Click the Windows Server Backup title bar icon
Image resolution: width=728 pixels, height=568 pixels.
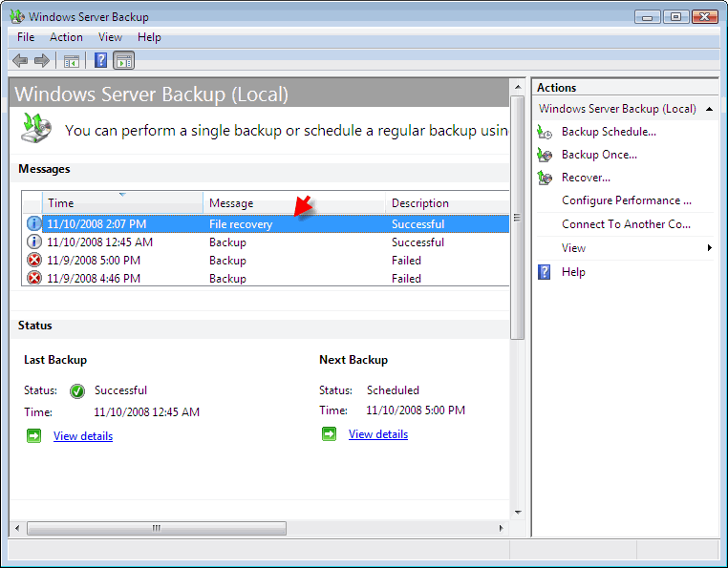(17, 17)
